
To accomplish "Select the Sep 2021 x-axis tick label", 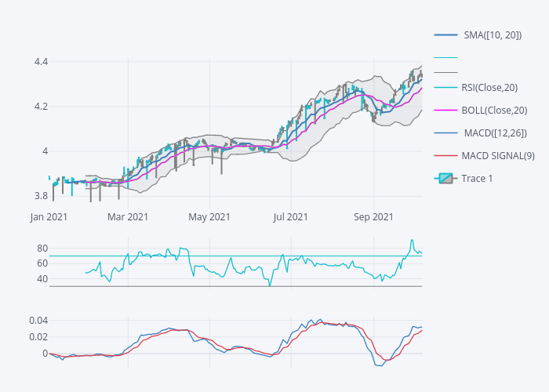I will pos(373,217).
